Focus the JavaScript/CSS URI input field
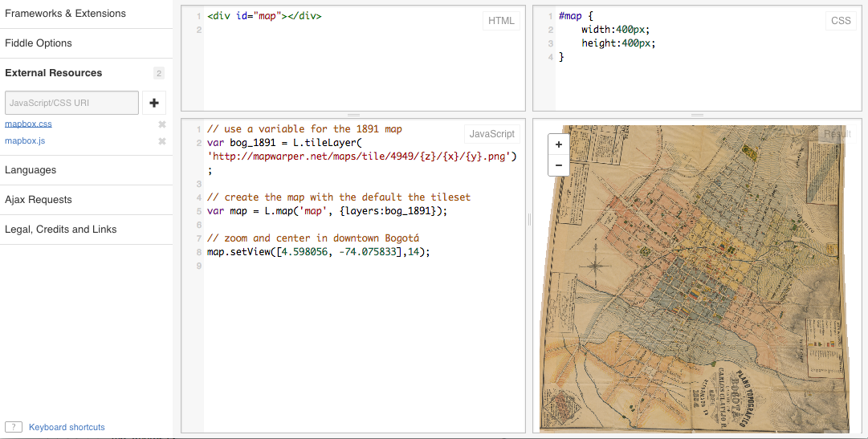Screen dimensions: 868x439 coord(72,103)
